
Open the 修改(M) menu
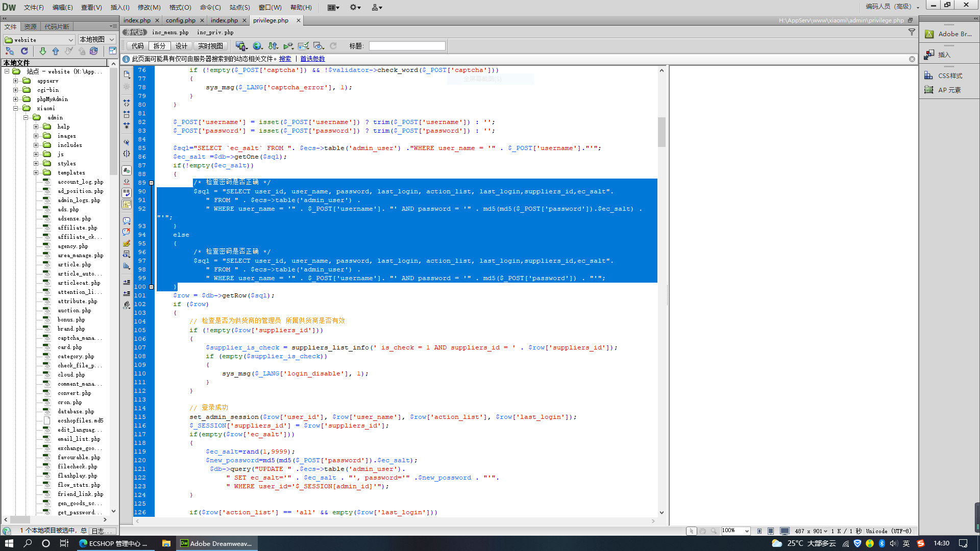149,7
